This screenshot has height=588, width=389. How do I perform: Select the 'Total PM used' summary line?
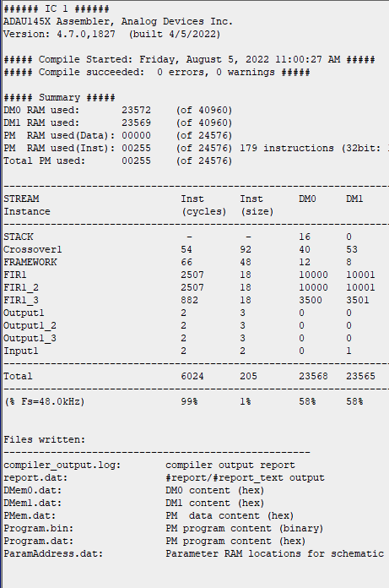118,161
